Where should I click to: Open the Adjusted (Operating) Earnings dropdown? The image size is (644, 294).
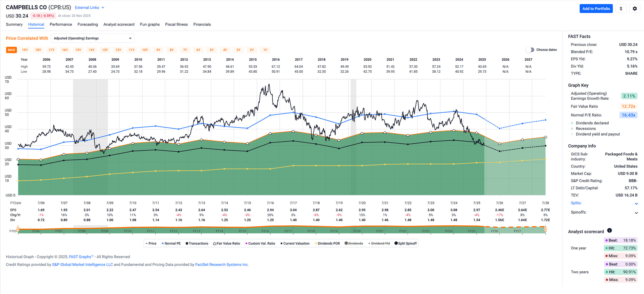[93, 38]
